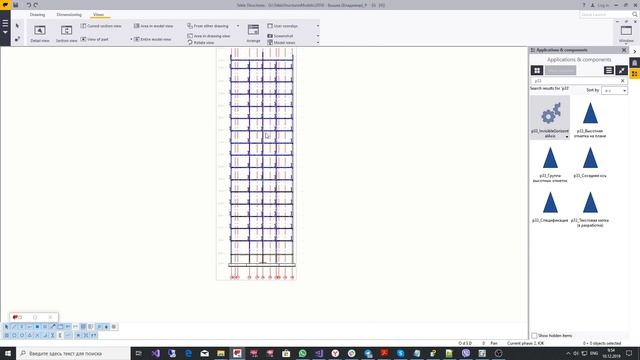Click the Window button in ribbon

point(626,33)
